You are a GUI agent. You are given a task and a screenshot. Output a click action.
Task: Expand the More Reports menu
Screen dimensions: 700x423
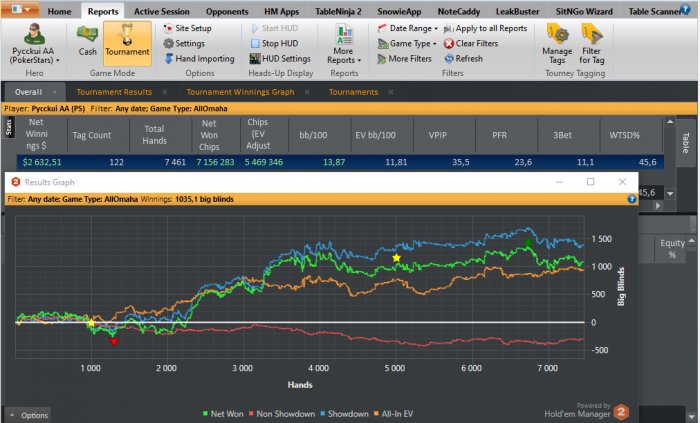[x=344, y=44]
